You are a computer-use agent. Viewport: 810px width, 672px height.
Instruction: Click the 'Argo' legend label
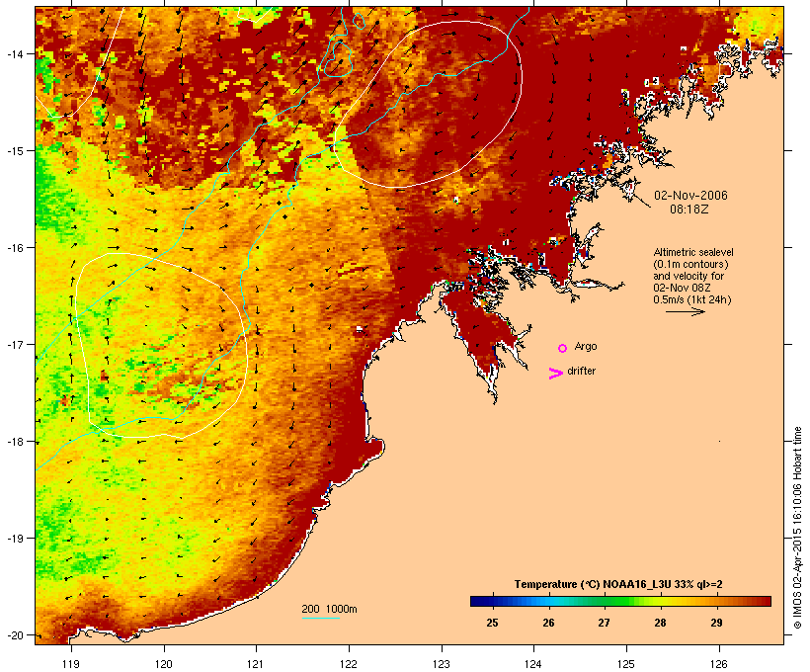pos(586,346)
